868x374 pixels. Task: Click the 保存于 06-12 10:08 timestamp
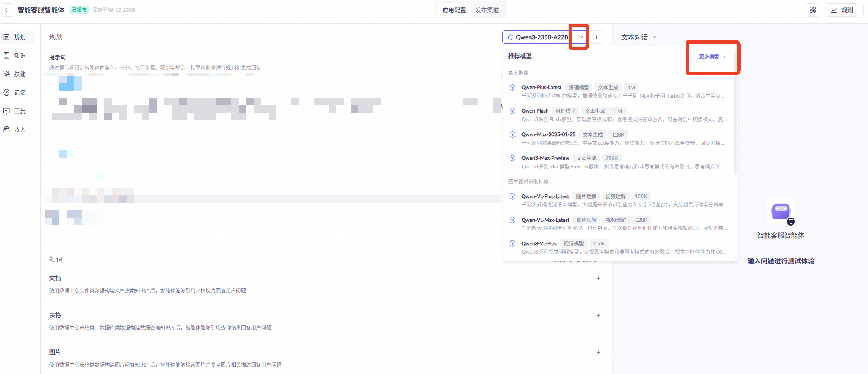(x=114, y=10)
